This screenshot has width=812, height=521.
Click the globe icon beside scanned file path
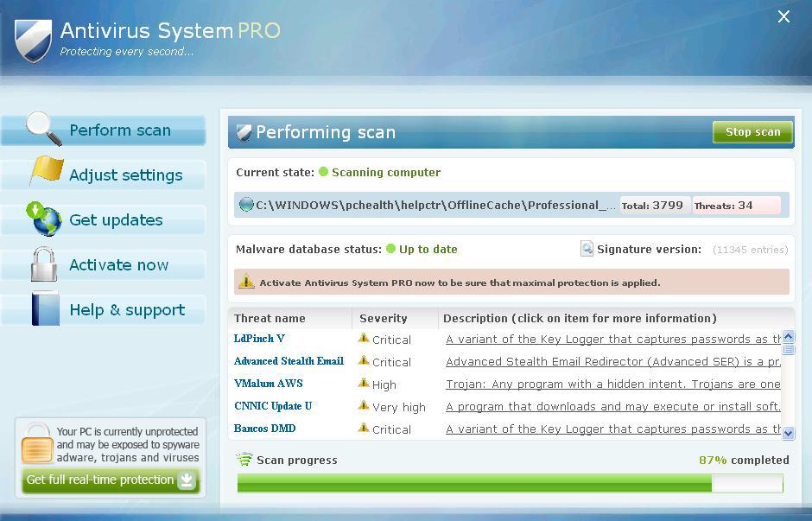pos(246,205)
